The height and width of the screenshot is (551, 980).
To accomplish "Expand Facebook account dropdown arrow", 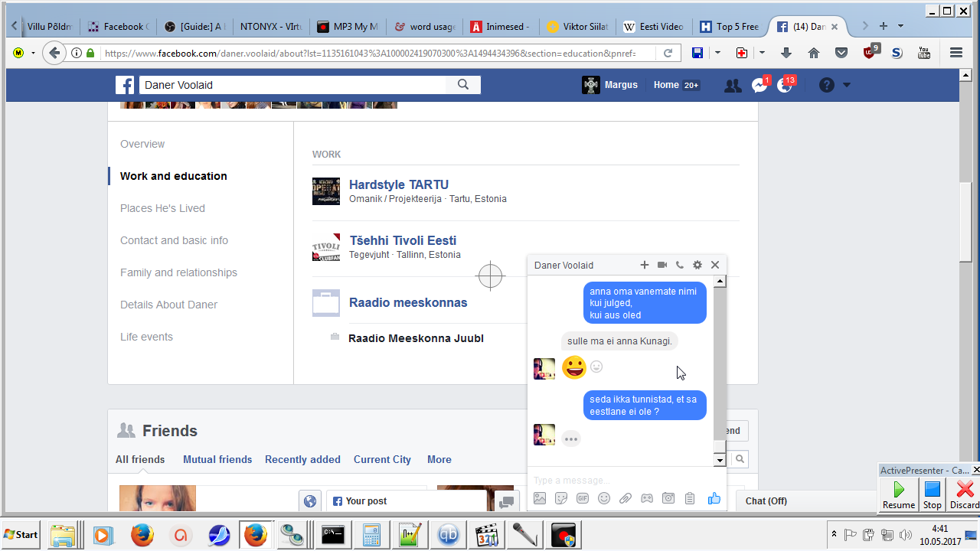I will coord(847,85).
